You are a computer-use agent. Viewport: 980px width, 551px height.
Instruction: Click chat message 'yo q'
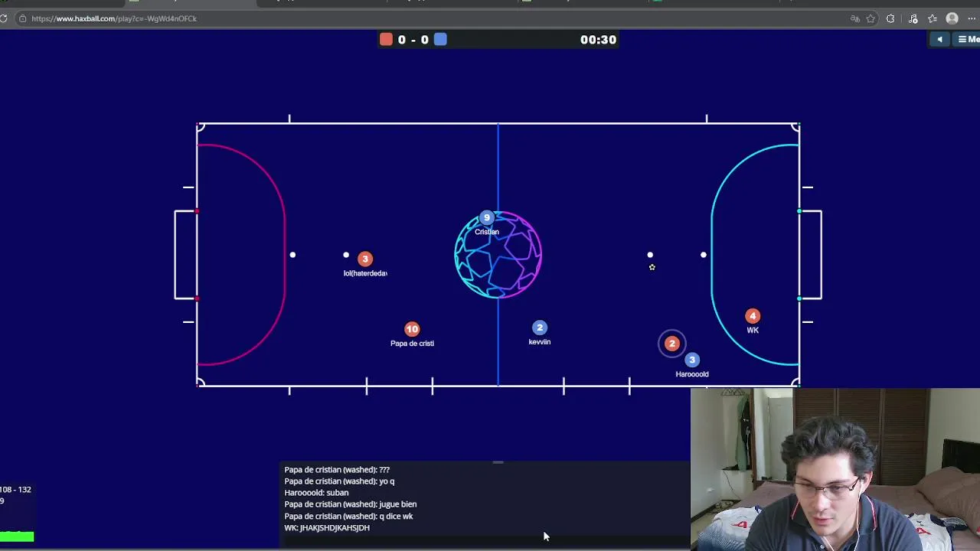[x=387, y=481]
